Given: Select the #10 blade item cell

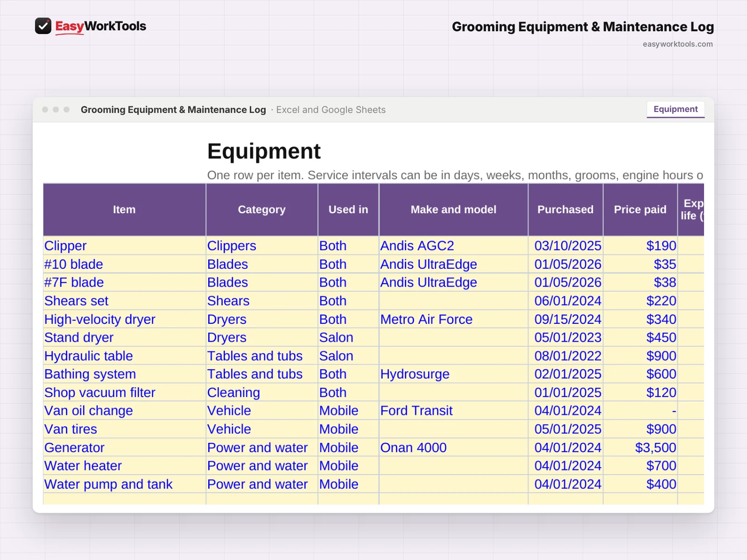Looking at the screenshot, I should pos(124,264).
